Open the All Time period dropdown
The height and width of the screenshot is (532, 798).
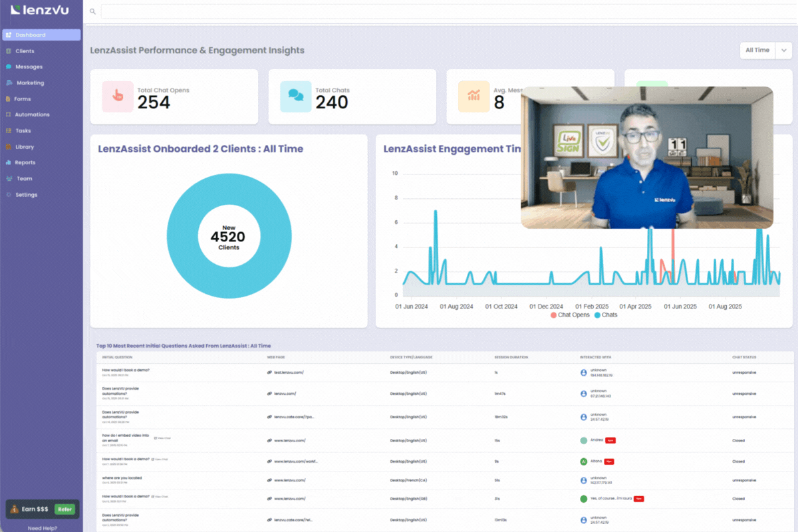(757, 51)
